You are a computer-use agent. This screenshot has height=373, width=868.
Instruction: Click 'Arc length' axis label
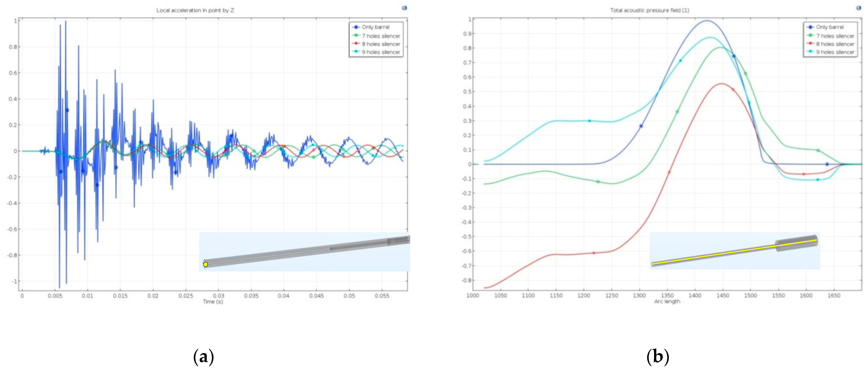tap(667, 301)
